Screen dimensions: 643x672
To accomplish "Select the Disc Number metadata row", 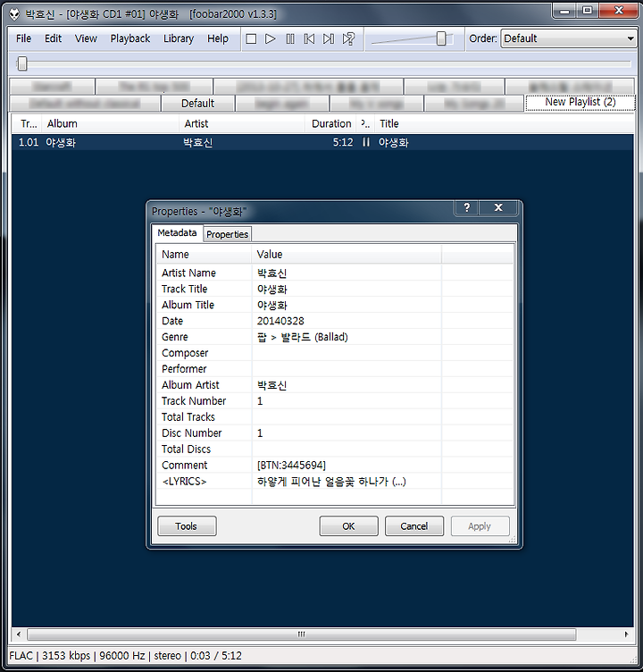I will click(x=335, y=433).
